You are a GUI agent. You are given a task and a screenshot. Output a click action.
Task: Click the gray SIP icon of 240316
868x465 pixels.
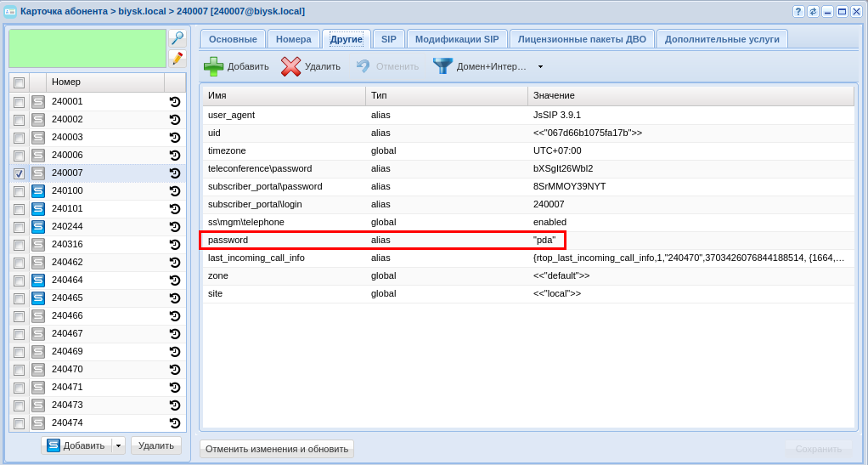click(x=37, y=245)
